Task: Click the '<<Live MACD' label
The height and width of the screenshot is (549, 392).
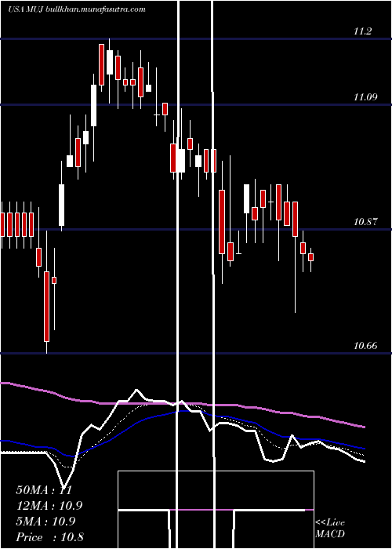Action: pos(330,529)
